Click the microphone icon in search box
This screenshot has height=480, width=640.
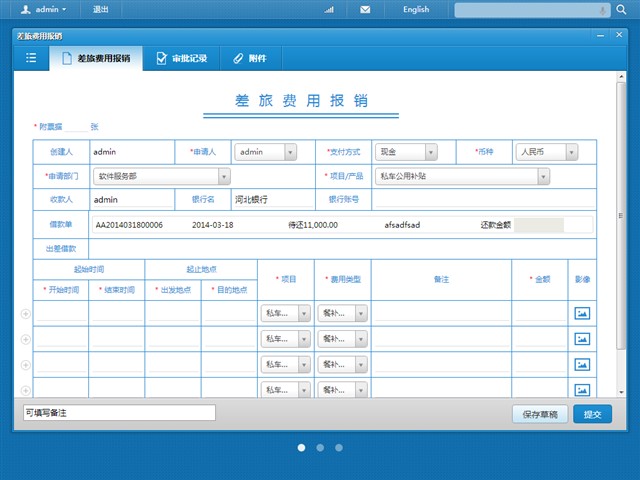tap(602, 11)
